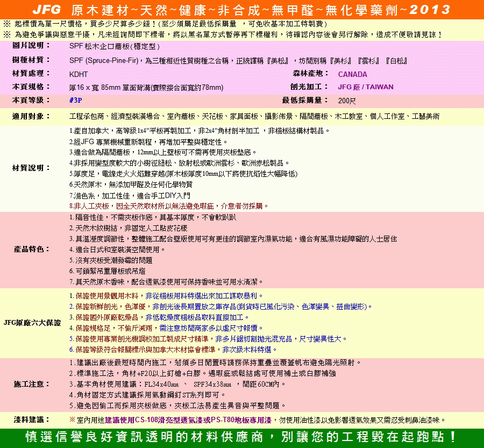Click the 'JFG 廠 / TAIWAN' value

coord(366,87)
